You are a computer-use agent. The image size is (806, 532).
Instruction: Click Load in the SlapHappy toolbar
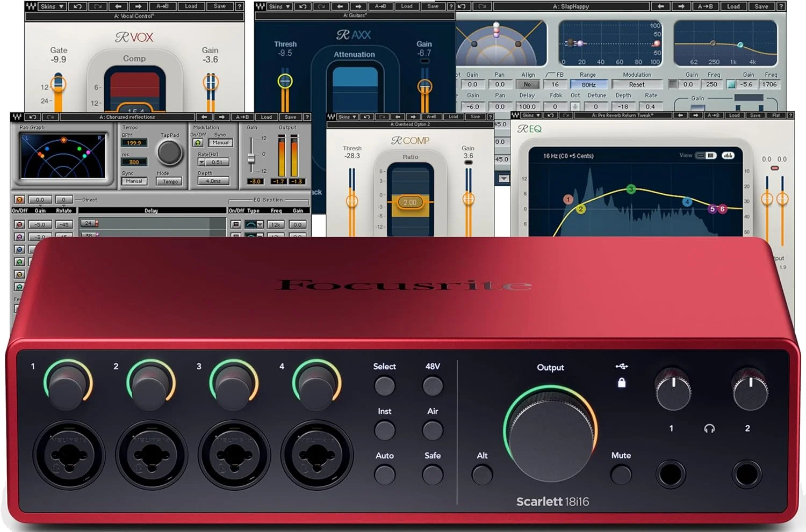pos(733,6)
